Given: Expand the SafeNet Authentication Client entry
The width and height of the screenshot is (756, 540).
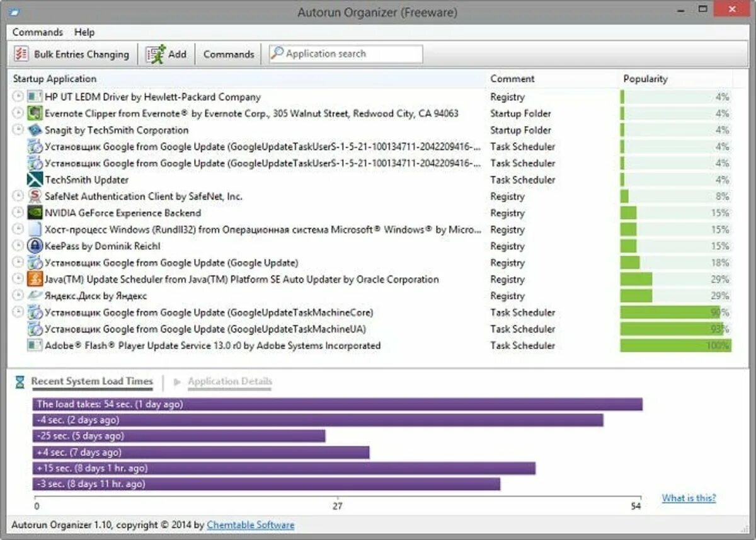Looking at the screenshot, I should [18, 195].
